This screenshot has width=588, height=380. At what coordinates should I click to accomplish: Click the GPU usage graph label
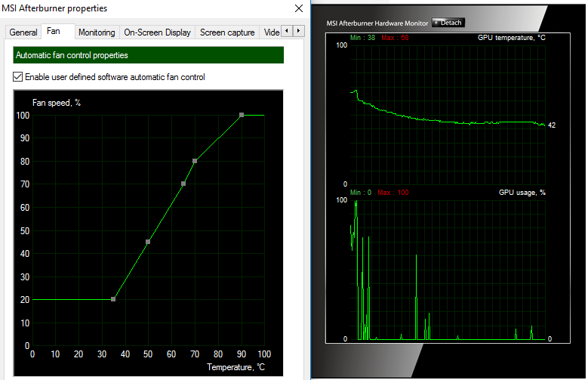coord(522,193)
